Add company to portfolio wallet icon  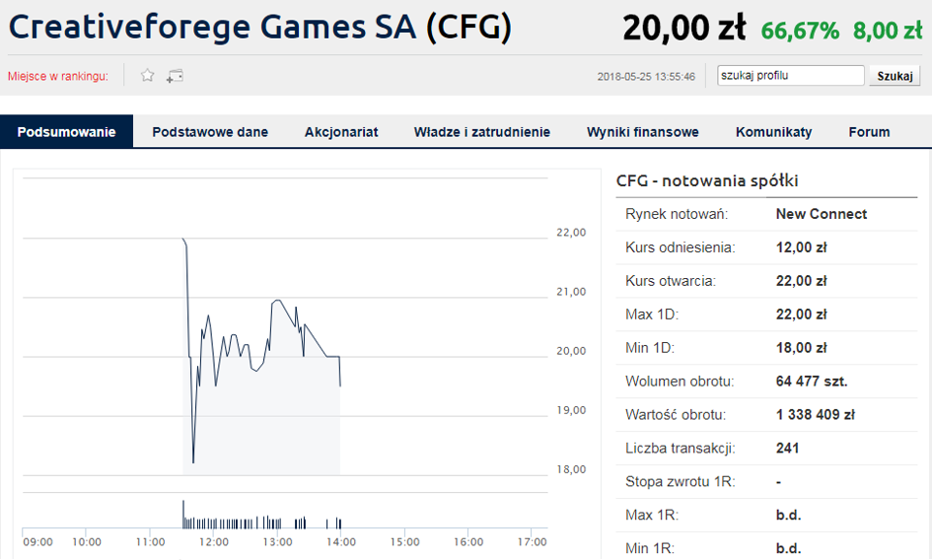pyautogui.click(x=175, y=76)
